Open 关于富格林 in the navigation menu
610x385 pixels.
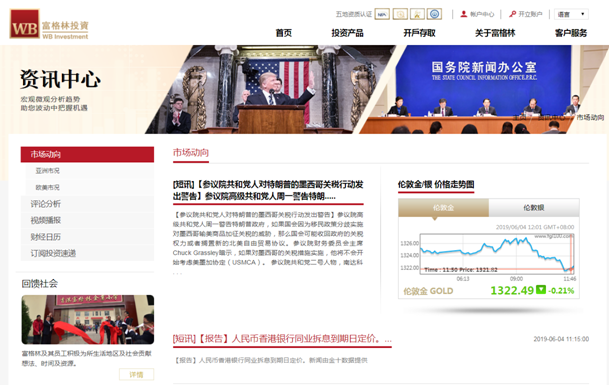tap(495, 33)
